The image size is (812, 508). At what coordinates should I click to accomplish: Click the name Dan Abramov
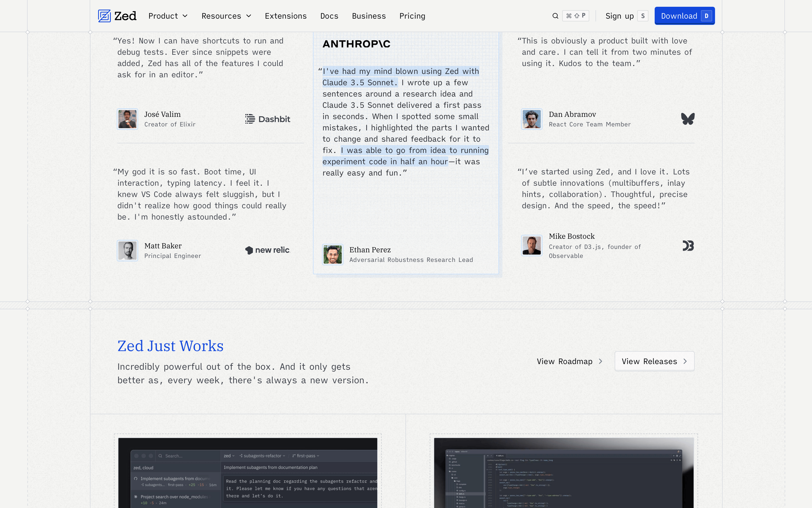pos(572,114)
